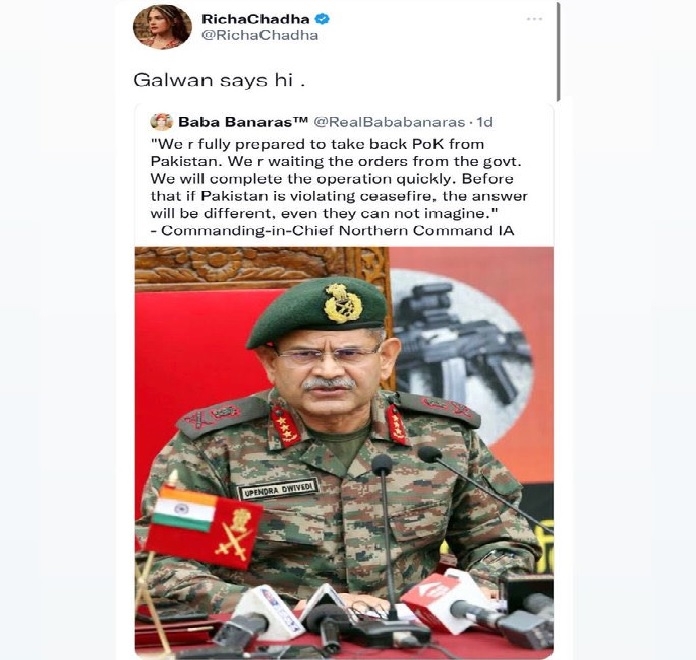Viewport: 696px width, 660px height.
Task: Open the @RealBababanaras handle
Action: coord(389,122)
